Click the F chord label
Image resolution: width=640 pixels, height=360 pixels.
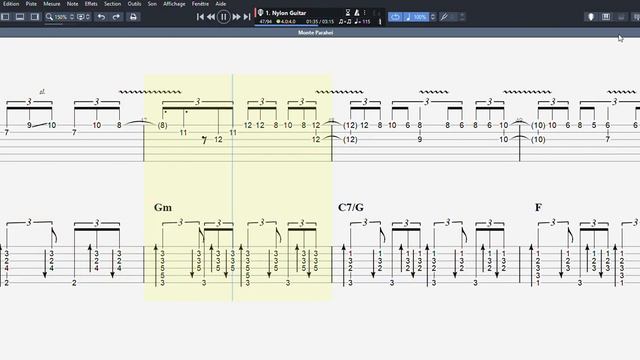tap(538, 207)
